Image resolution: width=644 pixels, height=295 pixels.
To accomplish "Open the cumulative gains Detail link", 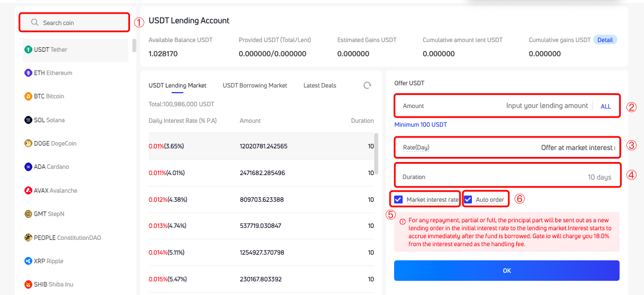I will tap(605, 40).
